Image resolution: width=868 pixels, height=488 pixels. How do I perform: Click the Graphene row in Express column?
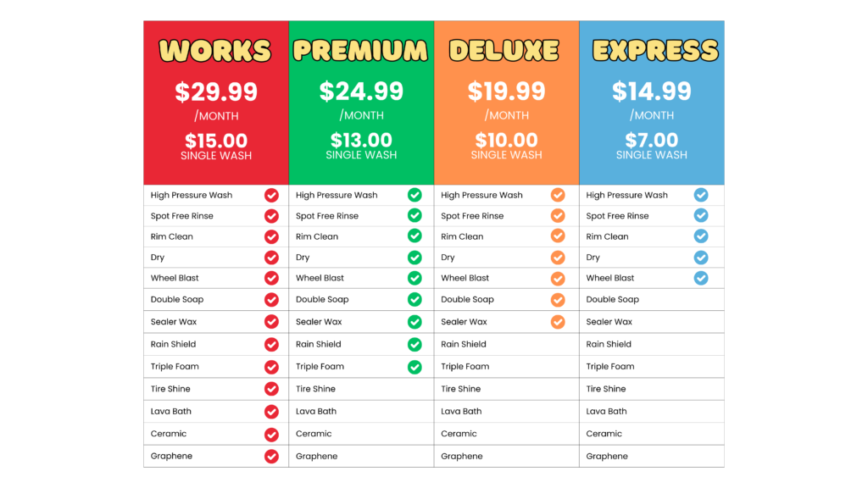coord(652,456)
